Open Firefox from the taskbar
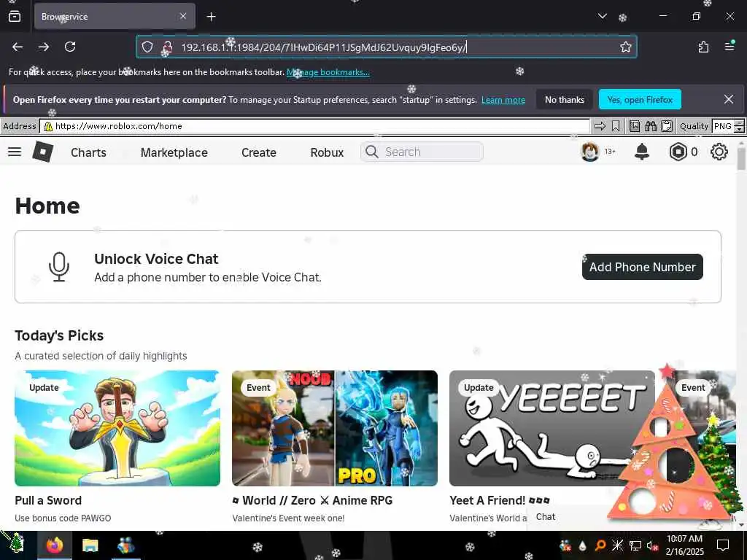Viewport: 747px width, 560px height. (55, 545)
